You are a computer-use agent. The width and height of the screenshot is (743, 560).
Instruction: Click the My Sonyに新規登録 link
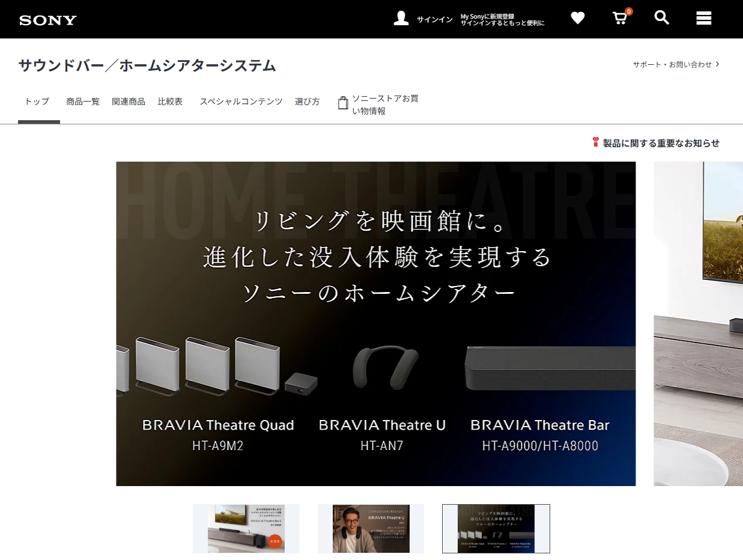502,16
